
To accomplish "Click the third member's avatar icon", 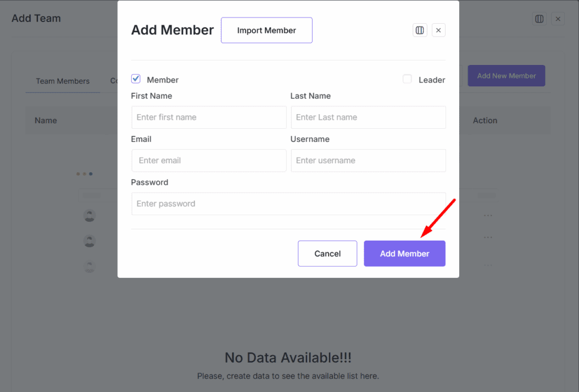I will point(89,266).
